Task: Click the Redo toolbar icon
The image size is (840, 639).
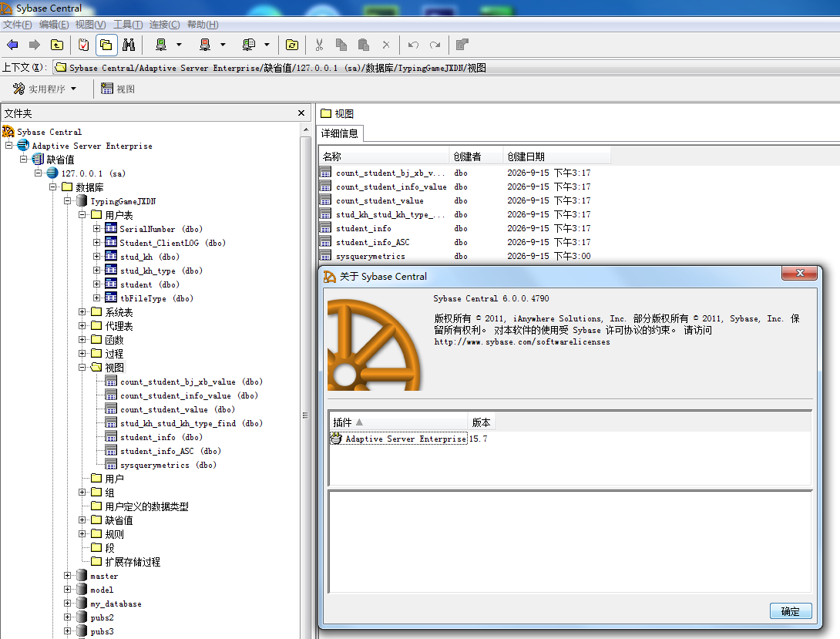Action: tap(435, 45)
